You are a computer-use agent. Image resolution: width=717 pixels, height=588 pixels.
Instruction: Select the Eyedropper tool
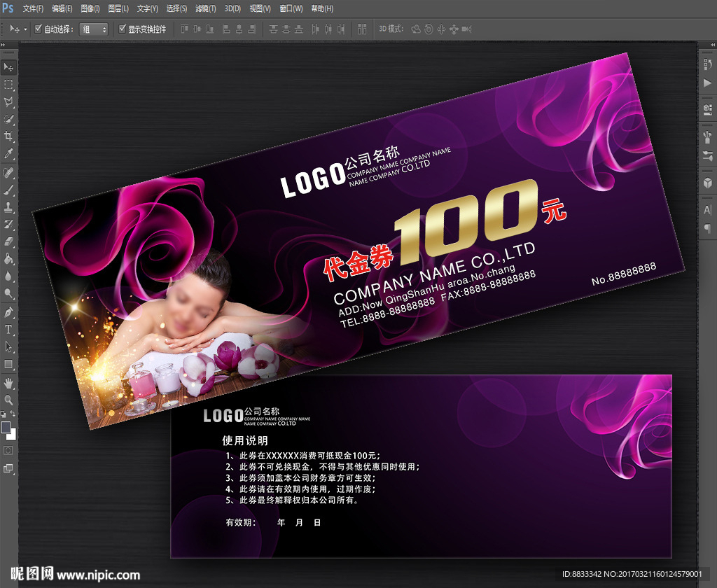pyautogui.click(x=8, y=153)
